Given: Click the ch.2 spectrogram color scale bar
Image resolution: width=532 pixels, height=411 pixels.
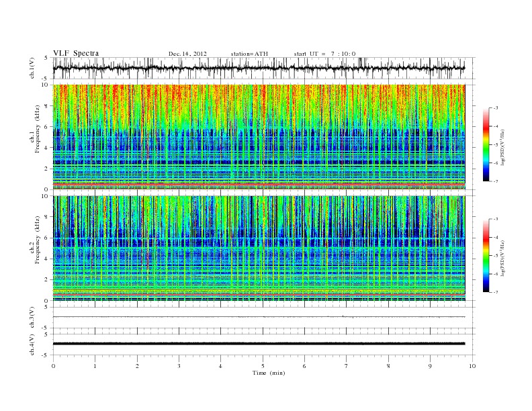Looking at the screenshot, I should pos(486,255).
